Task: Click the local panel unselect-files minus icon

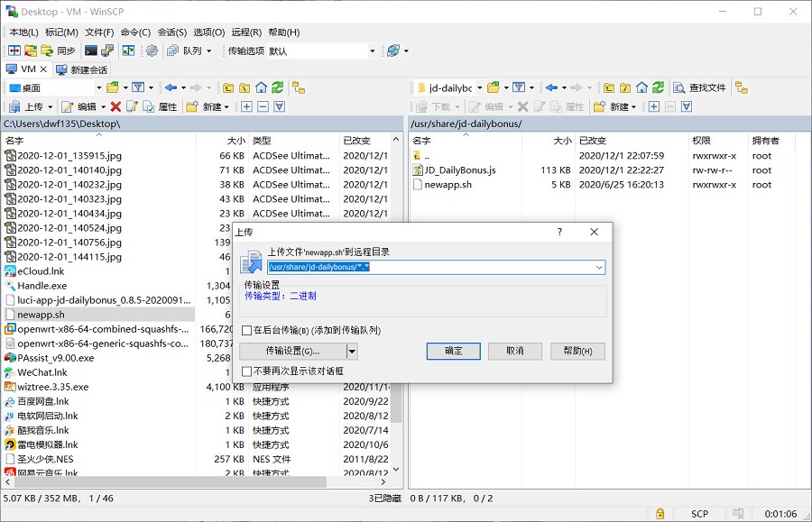Action: (x=263, y=106)
